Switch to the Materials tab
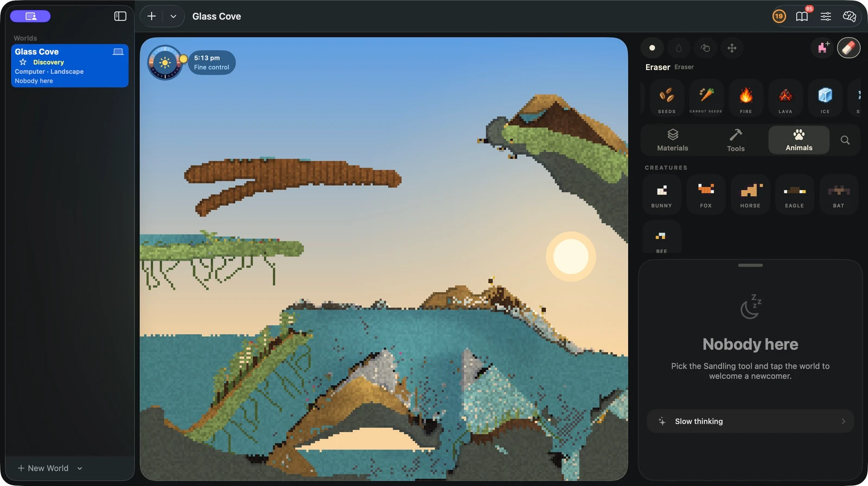The height and width of the screenshot is (486, 868). coord(673,140)
